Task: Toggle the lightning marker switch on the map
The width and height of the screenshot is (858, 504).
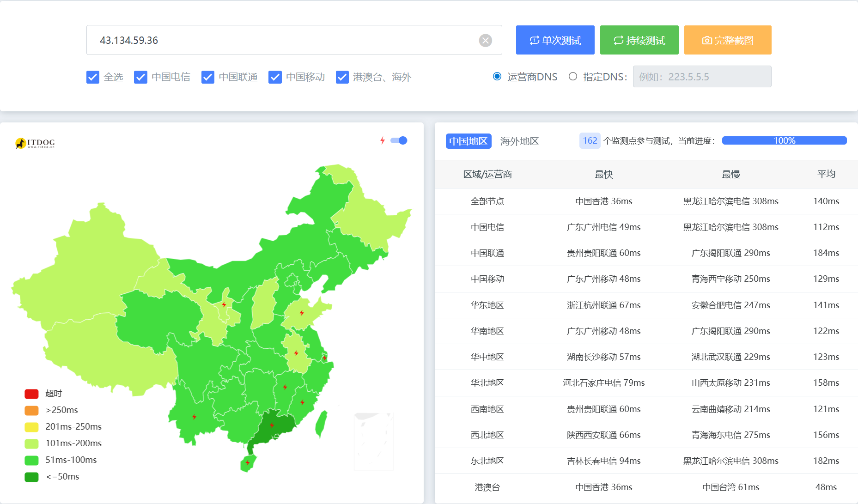Action: [399, 140]
